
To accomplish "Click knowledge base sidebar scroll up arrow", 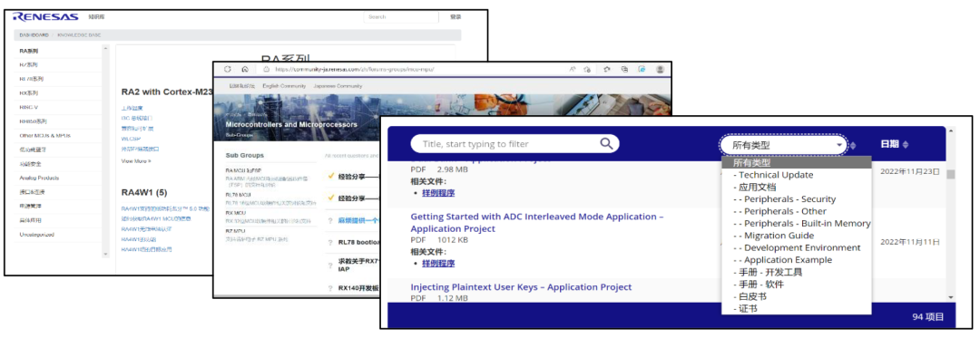I will coord(105,49).
